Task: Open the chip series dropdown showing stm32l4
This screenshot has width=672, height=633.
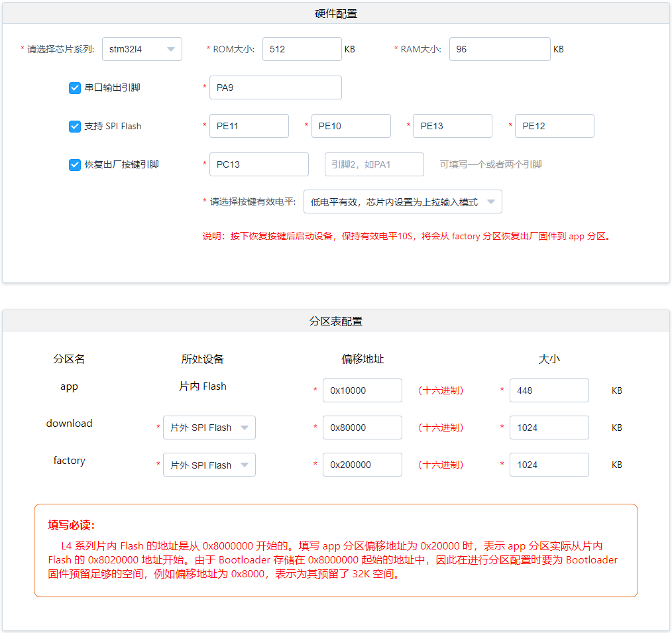Action: 141,49
